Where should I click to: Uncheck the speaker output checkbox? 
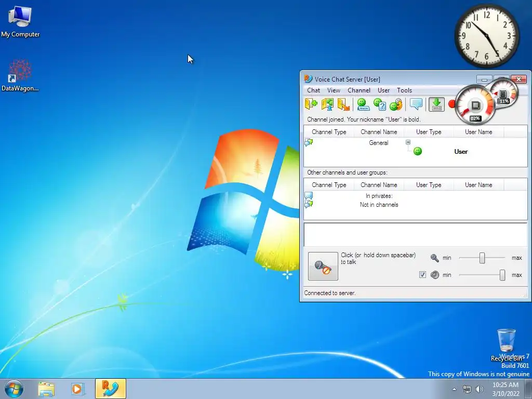(x=422, y=274)
